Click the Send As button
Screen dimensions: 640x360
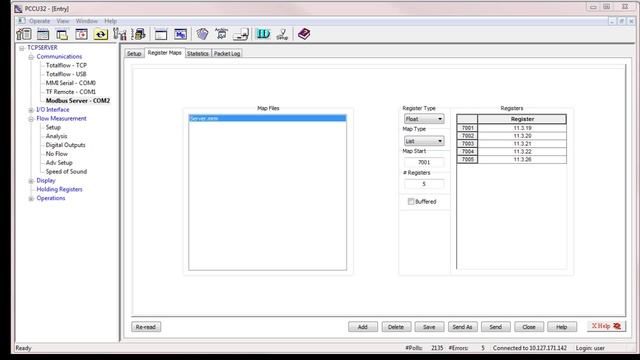462,327
